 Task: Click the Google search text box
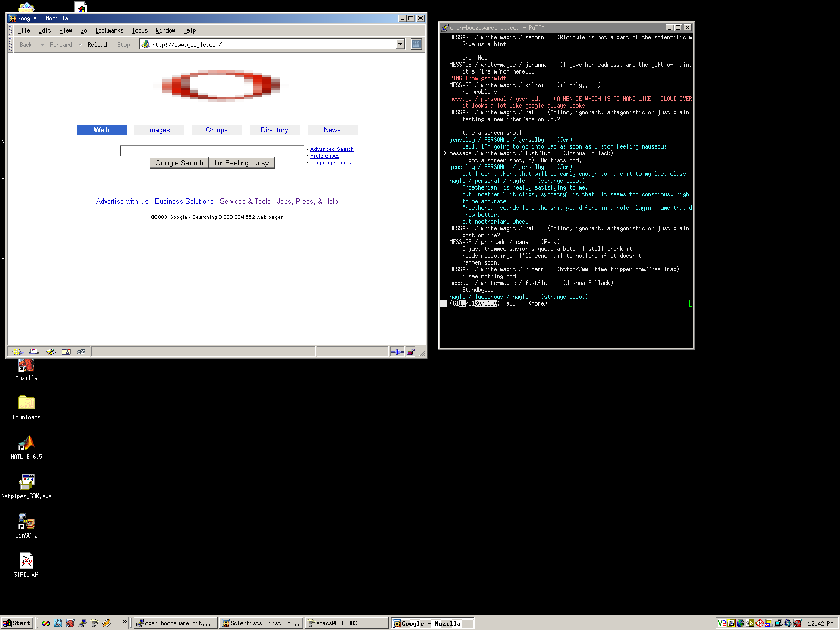[212, 151]
